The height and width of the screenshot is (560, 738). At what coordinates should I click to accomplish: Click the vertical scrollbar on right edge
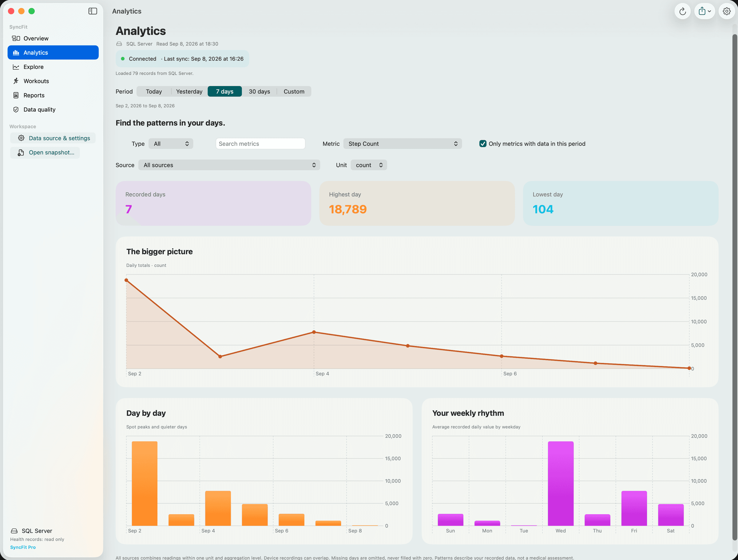[734, 287]
